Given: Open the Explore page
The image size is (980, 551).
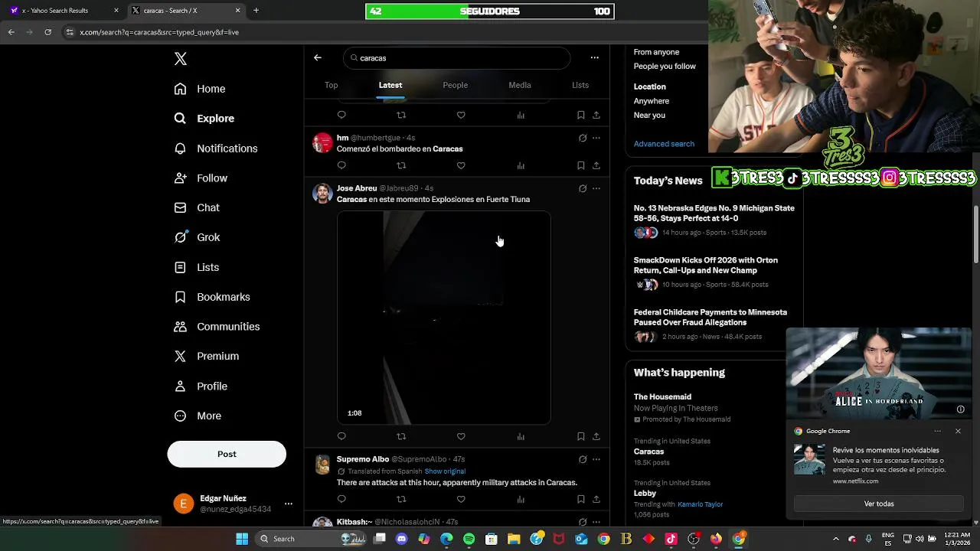Looking at the screenshot, I should pos(204,119).
